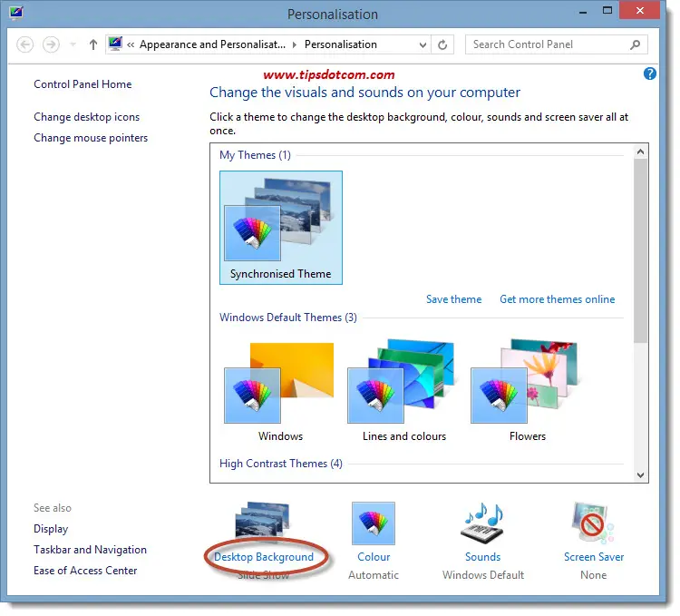This screenshot has height=616, width=680.
Task: Click Get more themes online
Action: tap(558, 299)
